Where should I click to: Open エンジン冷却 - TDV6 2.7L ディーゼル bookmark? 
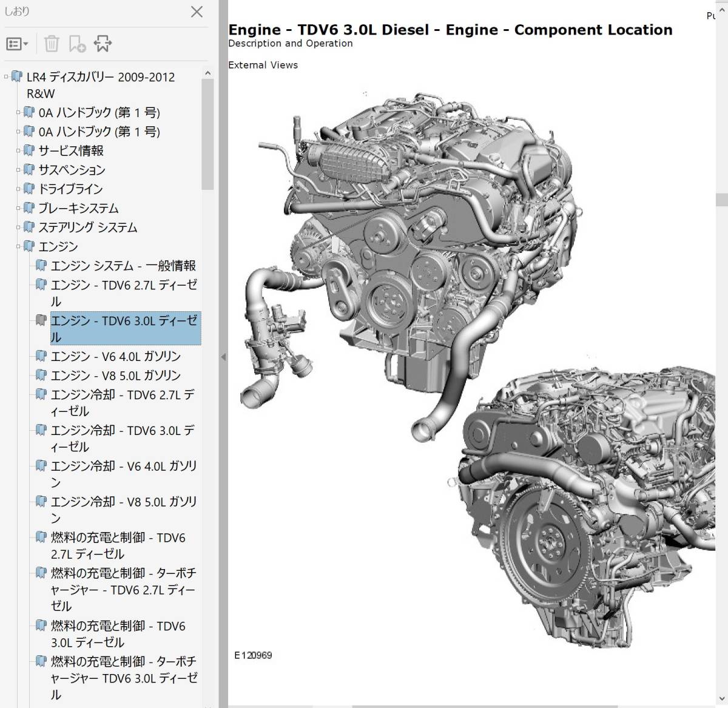pos(123,403)
